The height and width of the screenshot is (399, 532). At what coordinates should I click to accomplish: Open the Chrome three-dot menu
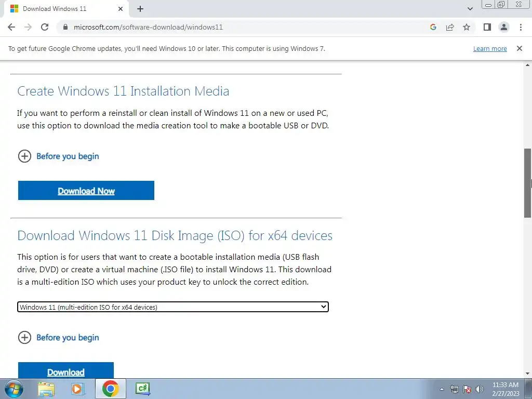(521, 27)
